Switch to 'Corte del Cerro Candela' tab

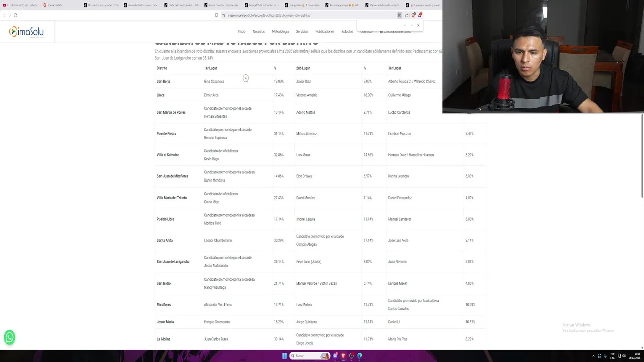point(181,5)
